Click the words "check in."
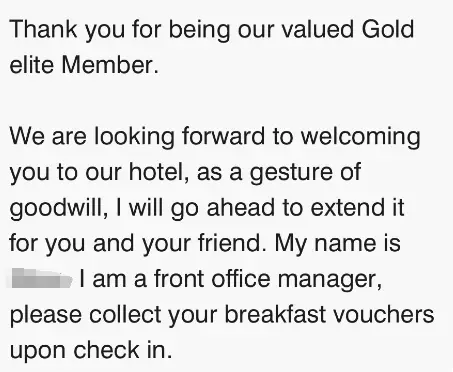453x372 pixels. [123, 350]
